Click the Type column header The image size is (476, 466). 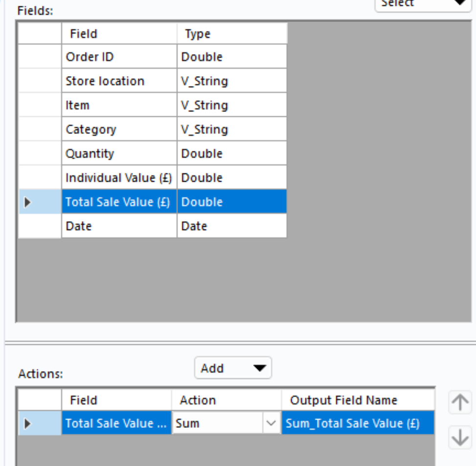[x=232, y=34]
